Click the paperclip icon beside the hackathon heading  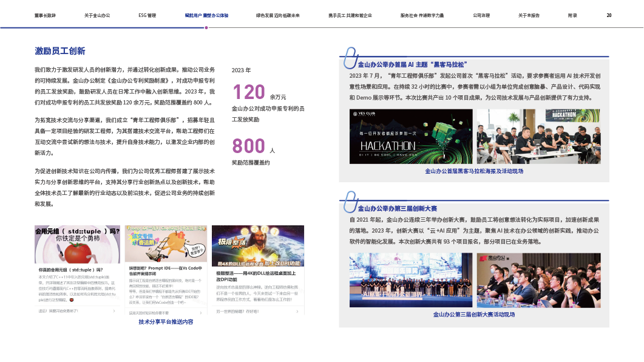pos(349,58)
